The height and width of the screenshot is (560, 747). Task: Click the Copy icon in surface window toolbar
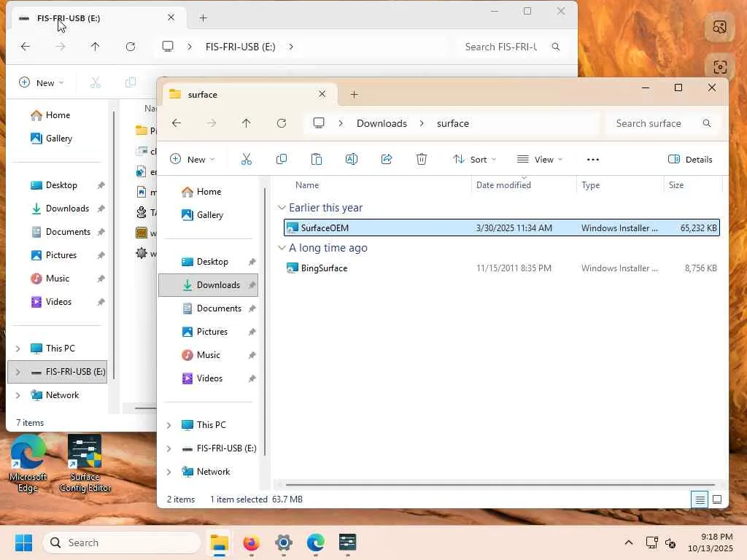(281, 159)
